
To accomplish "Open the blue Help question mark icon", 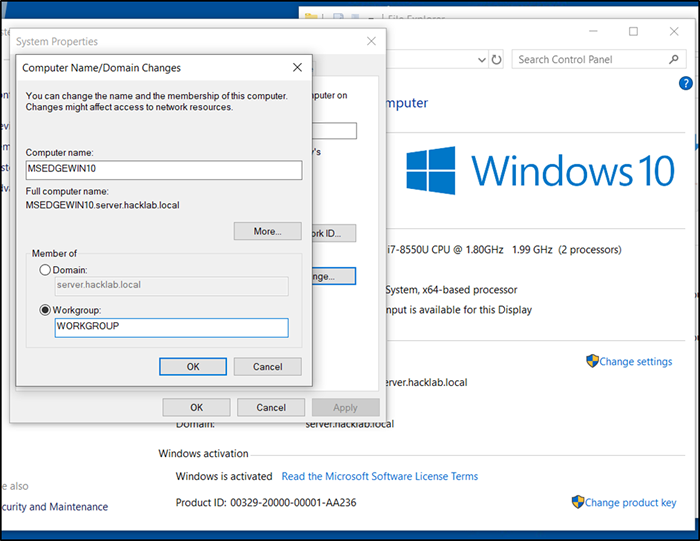I will (x=685, y=83).
